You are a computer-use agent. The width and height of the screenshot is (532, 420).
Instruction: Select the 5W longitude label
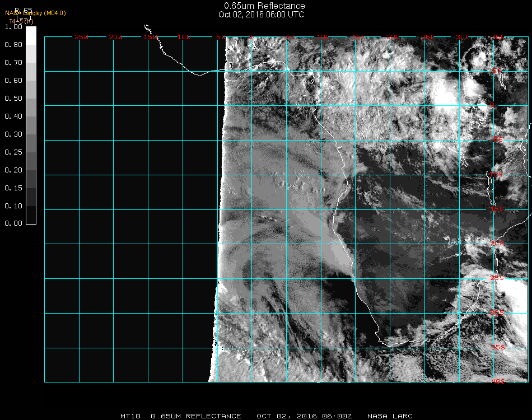tap(221, 38)
